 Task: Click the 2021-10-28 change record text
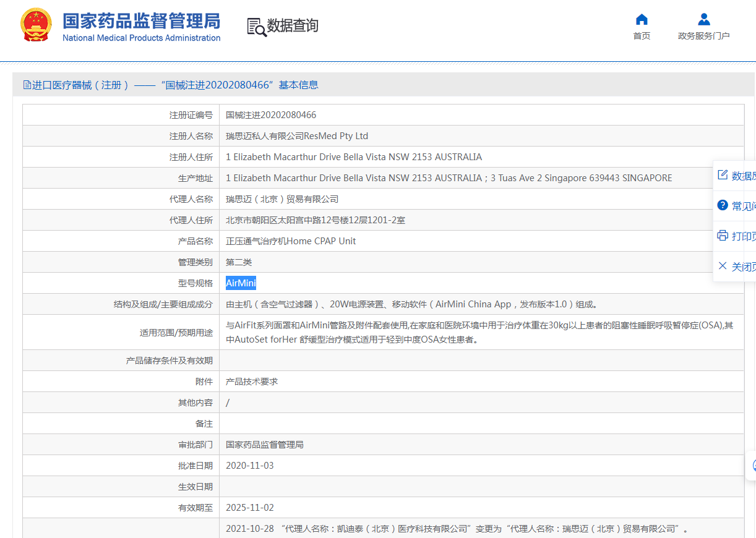pos(458,529)
